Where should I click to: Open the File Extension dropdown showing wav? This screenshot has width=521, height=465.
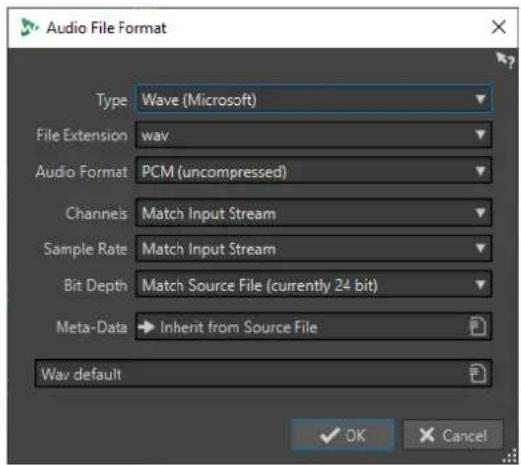click(313, 135)
